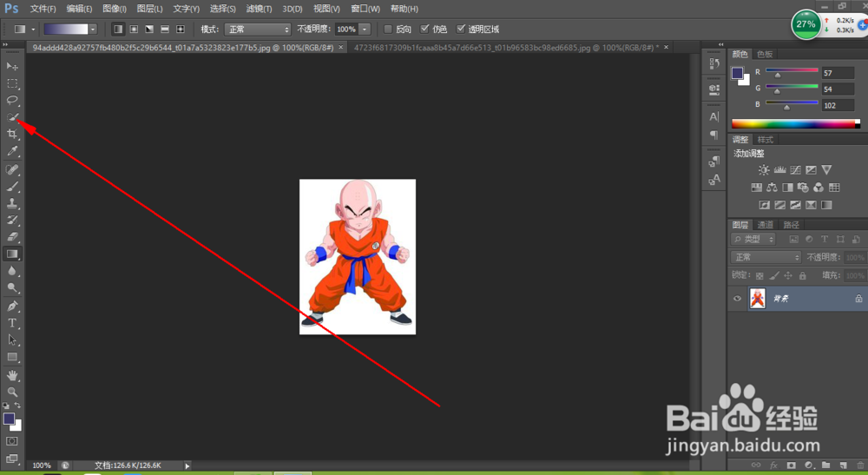
Task: Select the Rectangle shape tool
Action: tap(12, 357)
